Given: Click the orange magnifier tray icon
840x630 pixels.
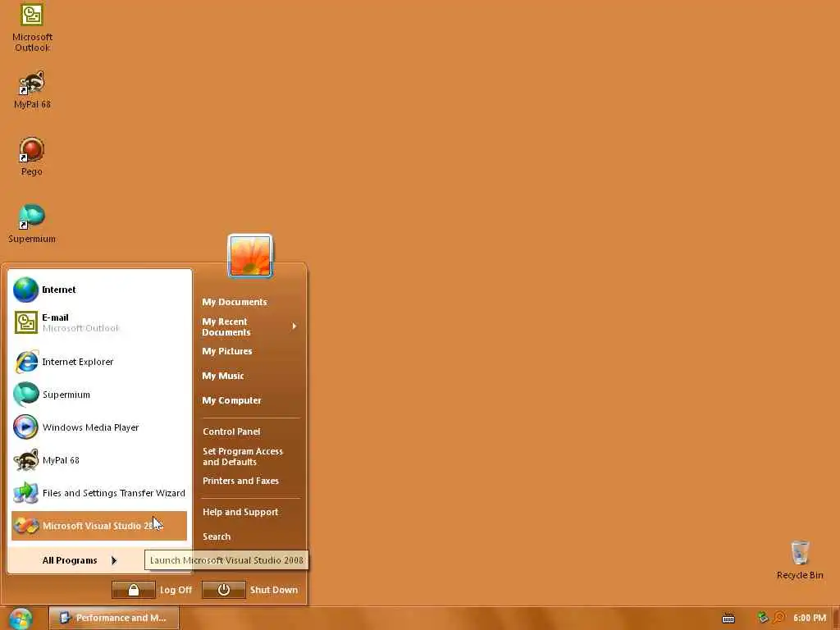Looking at the screenshot, I should 779,618.
